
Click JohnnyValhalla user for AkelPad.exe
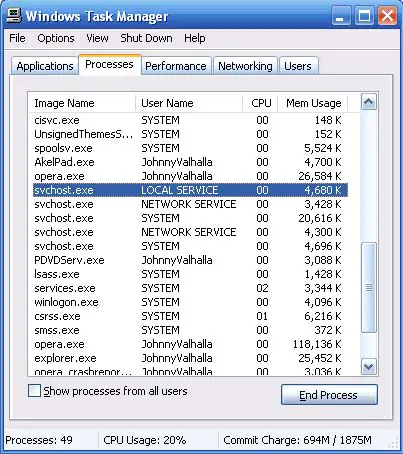pyautogui.click(x=177, y=162)
